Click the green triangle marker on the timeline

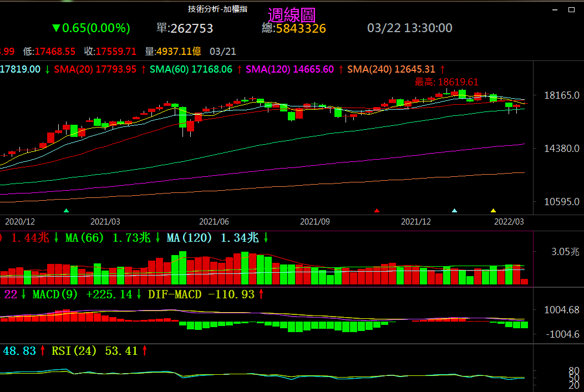pos(67,211)
